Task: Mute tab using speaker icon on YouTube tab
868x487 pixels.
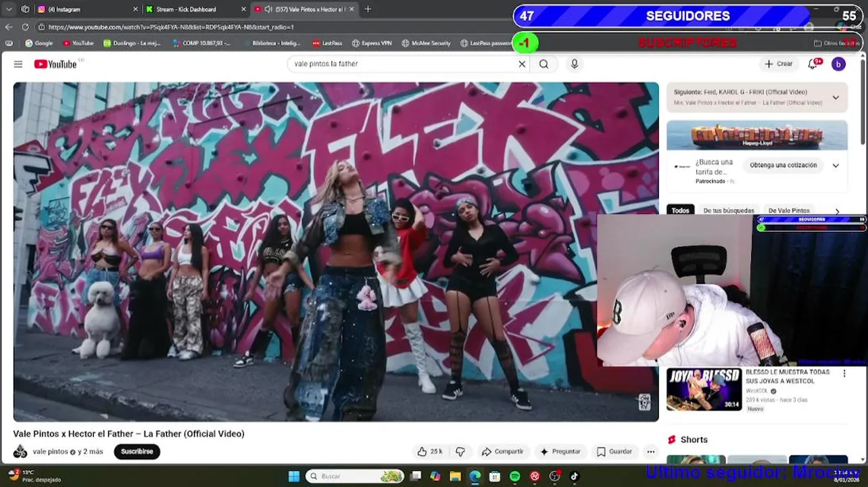Action: click(x=268, y=9)
